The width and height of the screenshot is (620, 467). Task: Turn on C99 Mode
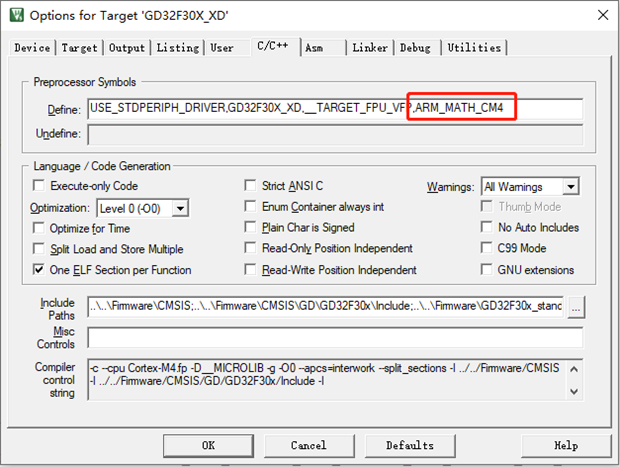point(486,248)
